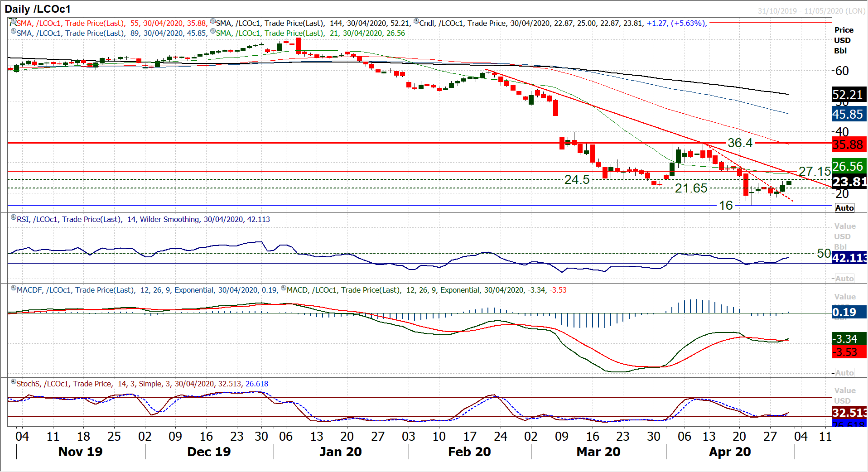
Task: Select the red SMA 55 legend text
Action: pos(112,23)
